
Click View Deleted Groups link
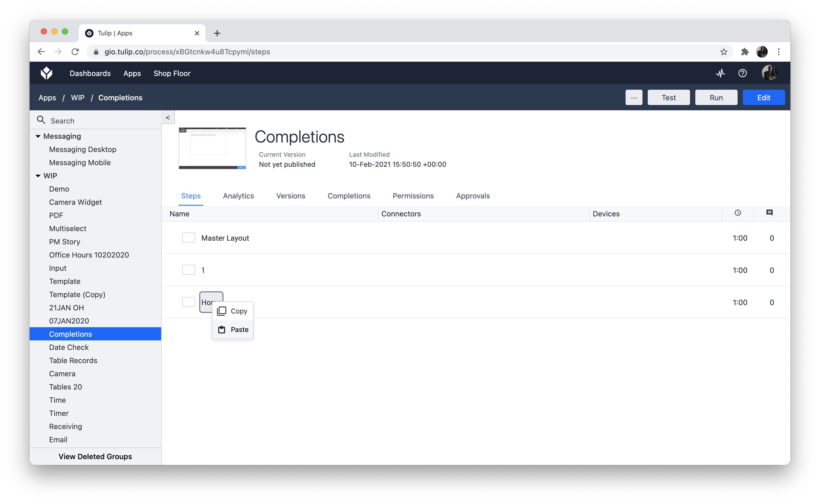click(x=95, y=456)
